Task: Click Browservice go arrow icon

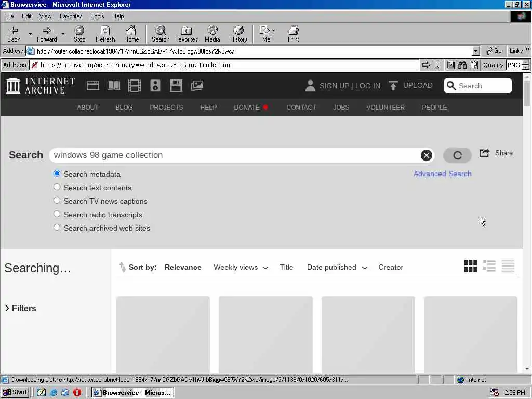Action: [426, 65]
